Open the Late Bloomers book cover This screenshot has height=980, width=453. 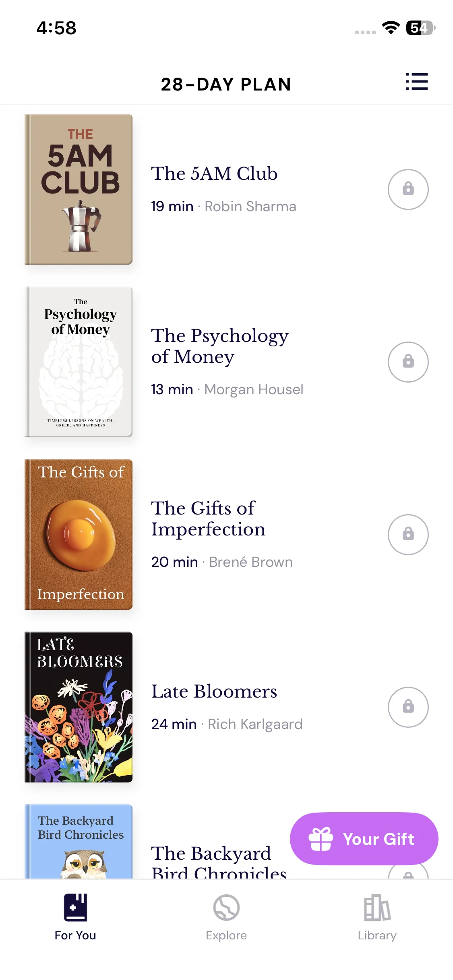79,707
